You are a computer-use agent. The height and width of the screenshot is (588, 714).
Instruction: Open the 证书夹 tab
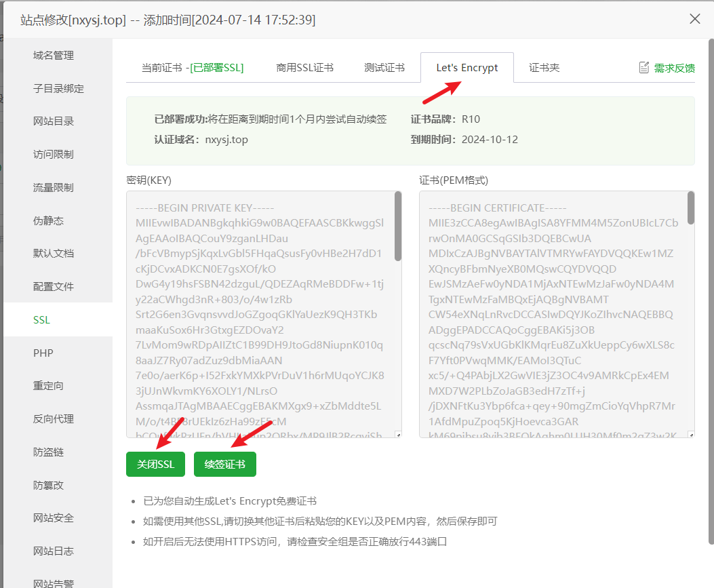tap(544, 68)
